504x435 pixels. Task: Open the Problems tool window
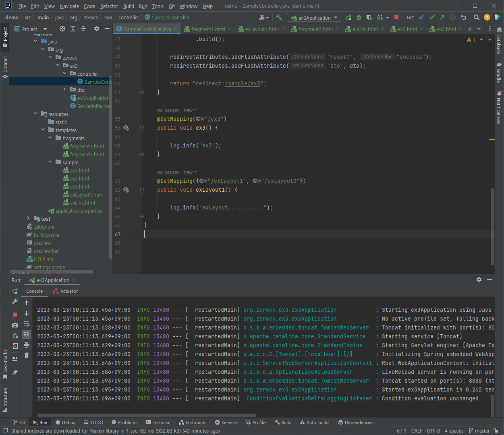(x=124, y=423)
